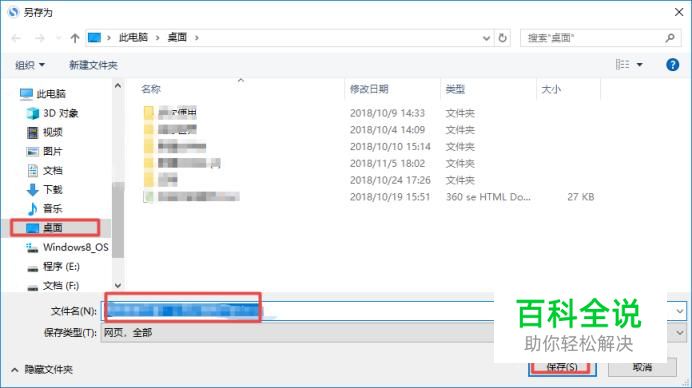Click the sidebar scrollbar up arrow
The height and width of the screenshot is (388, 692).
pos(118,86)
